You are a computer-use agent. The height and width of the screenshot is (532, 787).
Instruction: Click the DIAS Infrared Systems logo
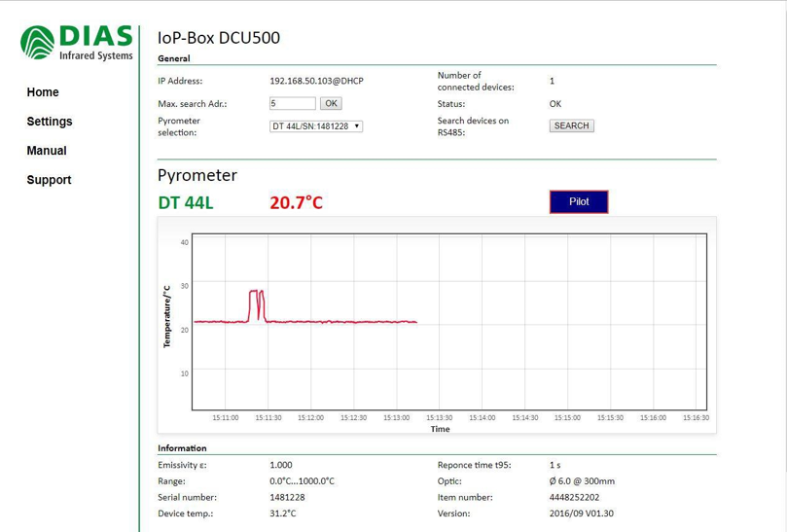coord(77,43)
